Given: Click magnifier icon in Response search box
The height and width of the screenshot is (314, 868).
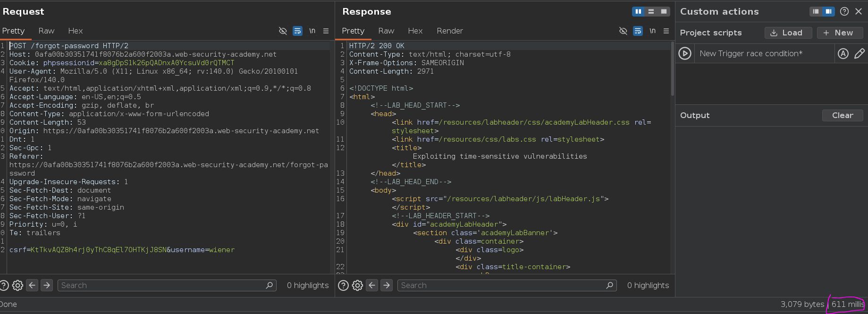Looking at the screenshot, I should pyautogui.click(x=610, y=285).
